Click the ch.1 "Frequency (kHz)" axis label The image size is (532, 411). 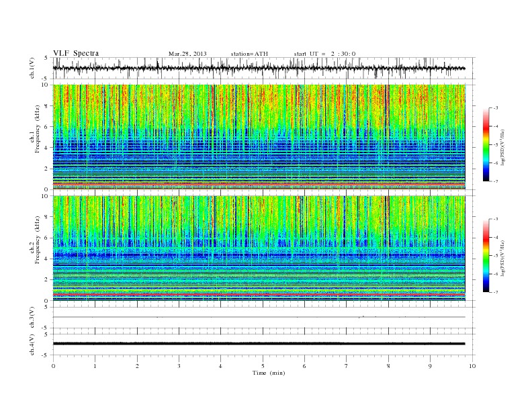coord(37,129)
